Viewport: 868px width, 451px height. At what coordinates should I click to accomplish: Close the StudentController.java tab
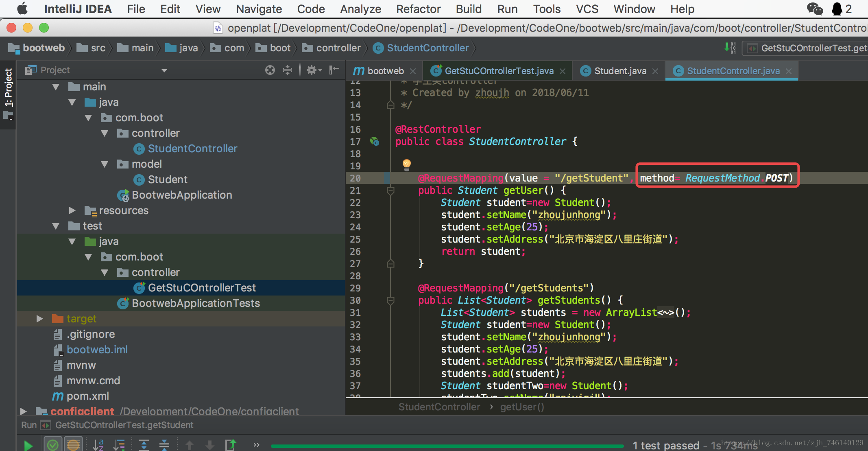[789, 71]
